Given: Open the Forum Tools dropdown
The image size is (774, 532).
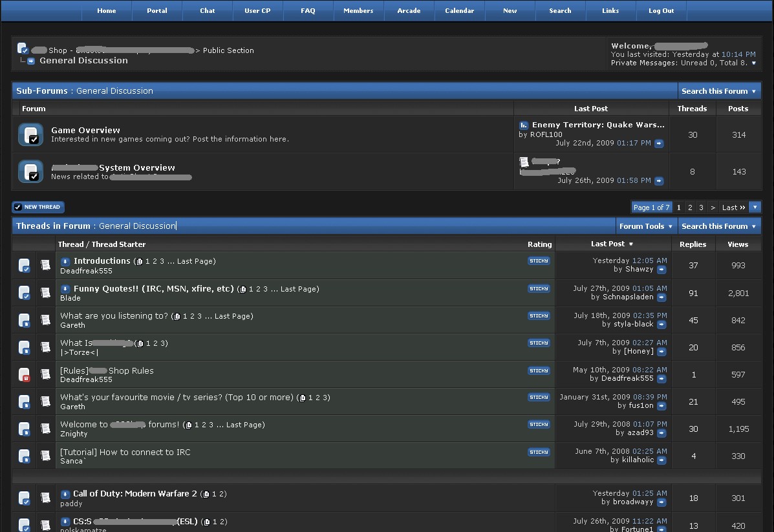Looking at the screenshot, I should (x=646, y=226).
